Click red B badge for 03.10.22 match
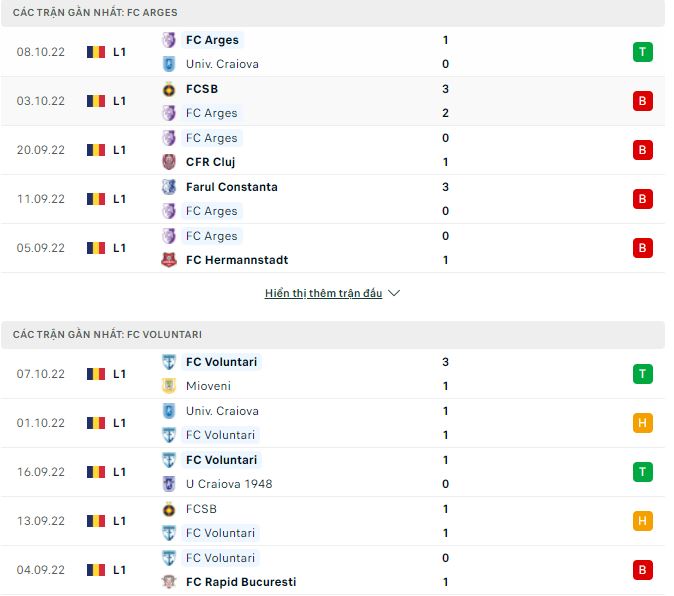674x596 pixels. (643, 101)
